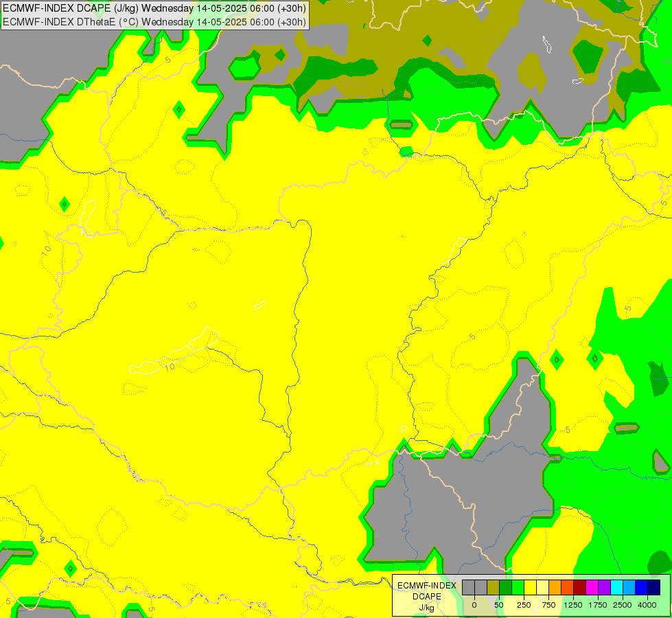
Task: Click the legend value label 0
Action: 474,605
